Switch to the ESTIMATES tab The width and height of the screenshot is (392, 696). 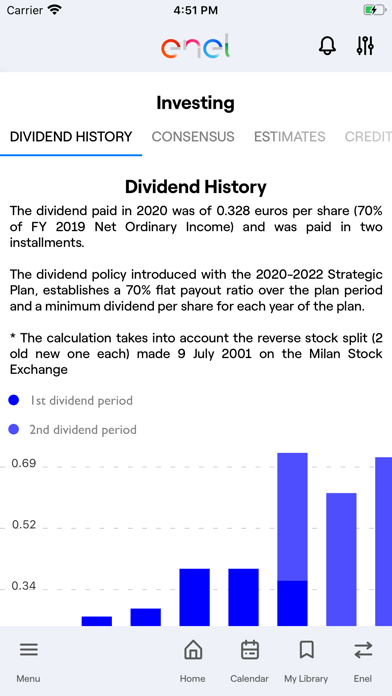(x=289, y=137)
